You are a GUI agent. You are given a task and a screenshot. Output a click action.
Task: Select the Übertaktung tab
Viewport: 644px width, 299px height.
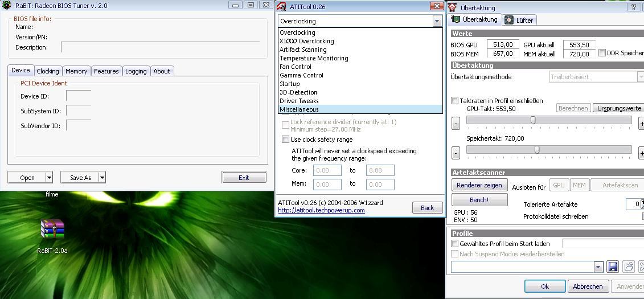pyautogui.click(x=474, y=19)
